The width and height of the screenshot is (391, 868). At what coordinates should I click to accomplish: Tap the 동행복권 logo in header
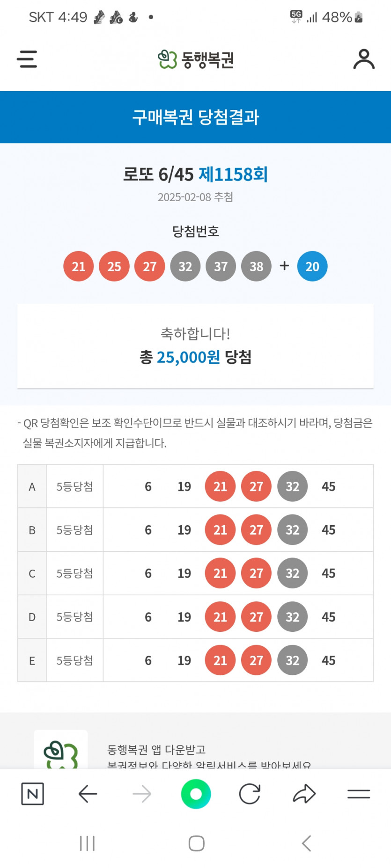click(x=196, y=59)
